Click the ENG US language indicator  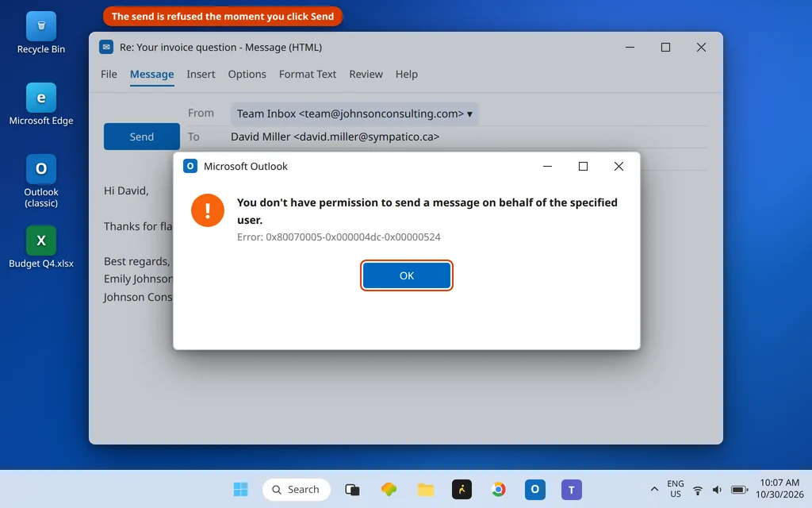(676, 489)
